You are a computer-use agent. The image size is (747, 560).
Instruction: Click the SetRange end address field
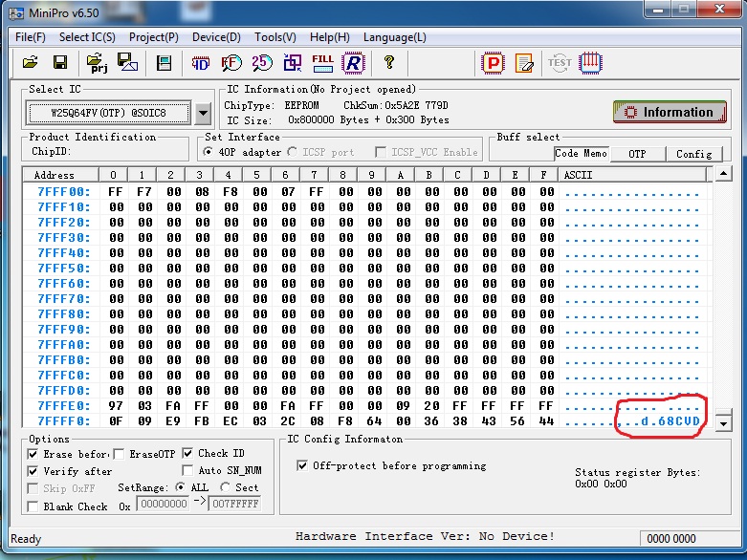tap(234, 506)
